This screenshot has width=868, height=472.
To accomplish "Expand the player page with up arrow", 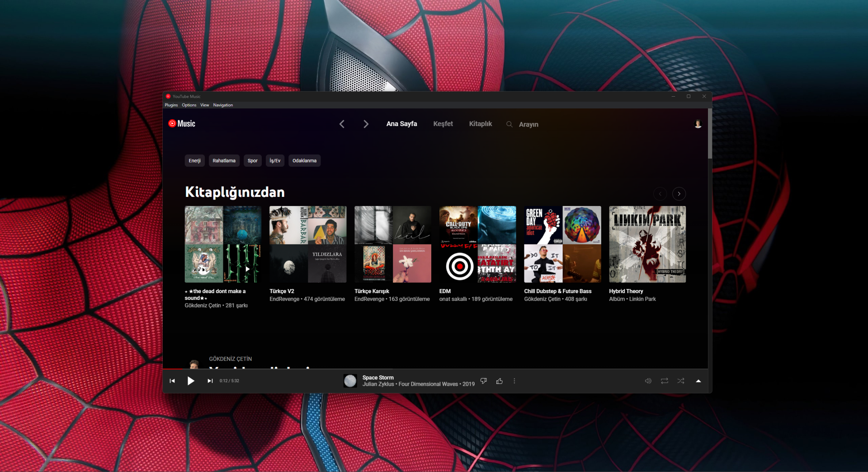I will 698,381.
